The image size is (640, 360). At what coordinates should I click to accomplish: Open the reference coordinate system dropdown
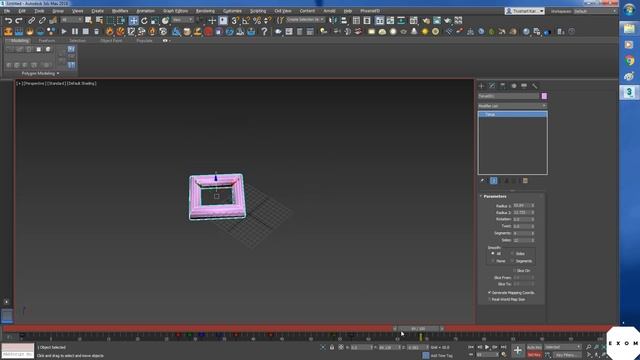182,20
